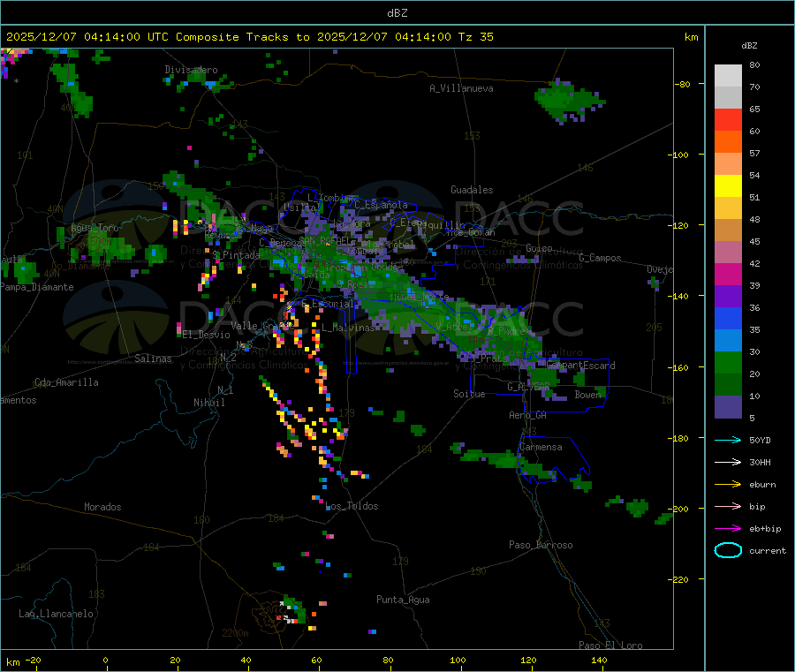Screen dimensions: 795x672
Task: Click the dBZ title at the top
Action: point(397,13)
